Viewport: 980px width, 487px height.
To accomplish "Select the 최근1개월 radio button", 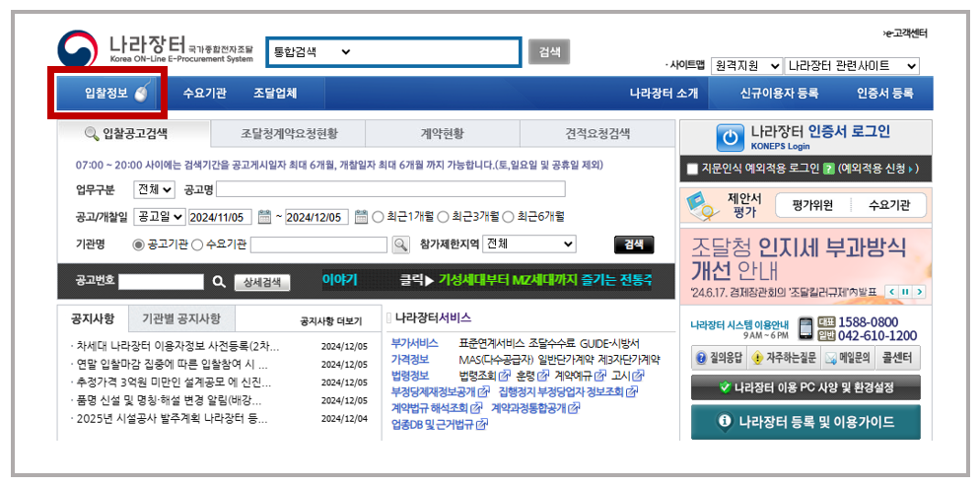I will [x=378, y=217].
